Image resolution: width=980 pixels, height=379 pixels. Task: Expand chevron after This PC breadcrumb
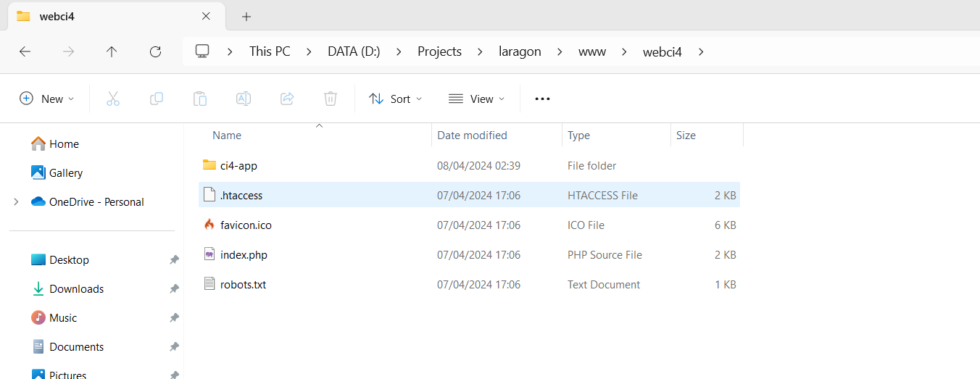(309, 51)
